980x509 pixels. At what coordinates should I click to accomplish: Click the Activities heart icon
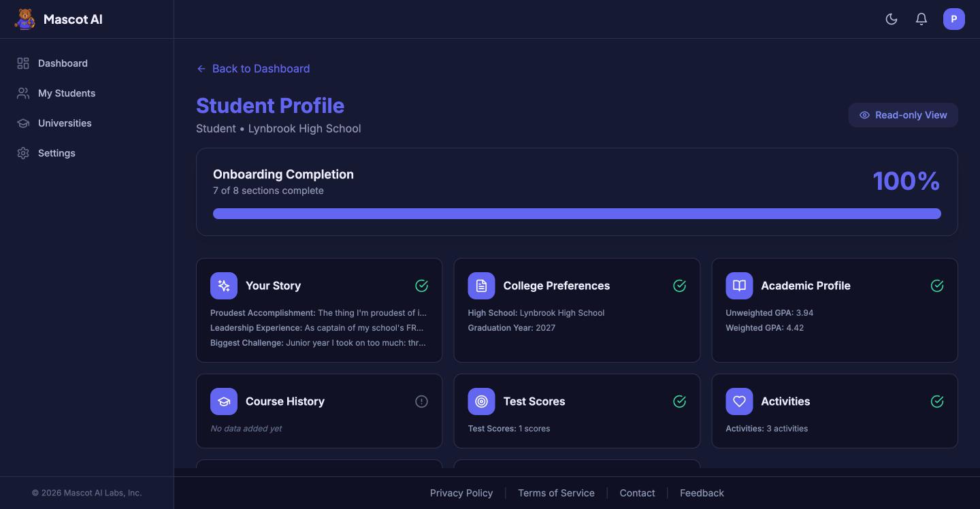[x=740, y=401]
